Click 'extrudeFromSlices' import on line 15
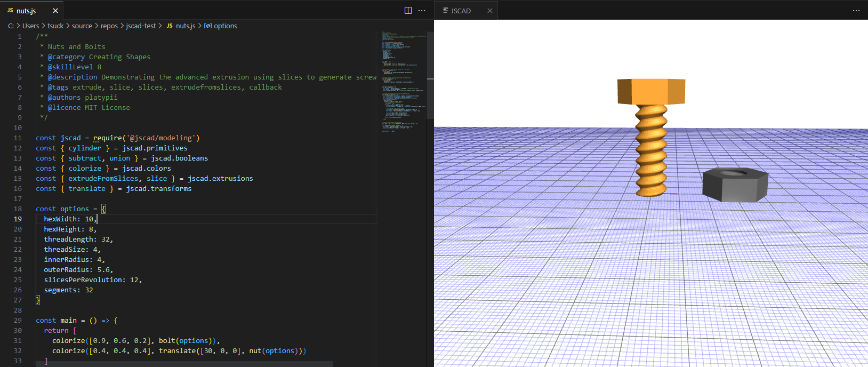868x367 pixels. 103,178
